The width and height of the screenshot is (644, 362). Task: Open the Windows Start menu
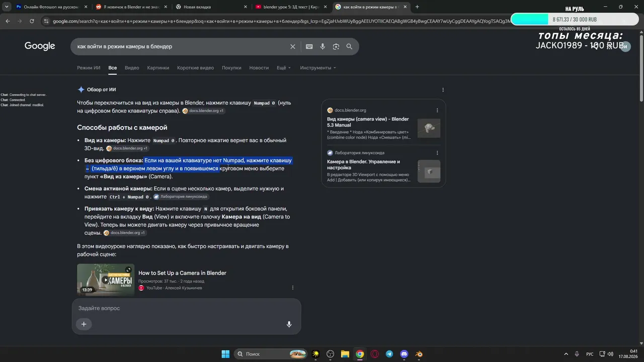tap(225, 354)
